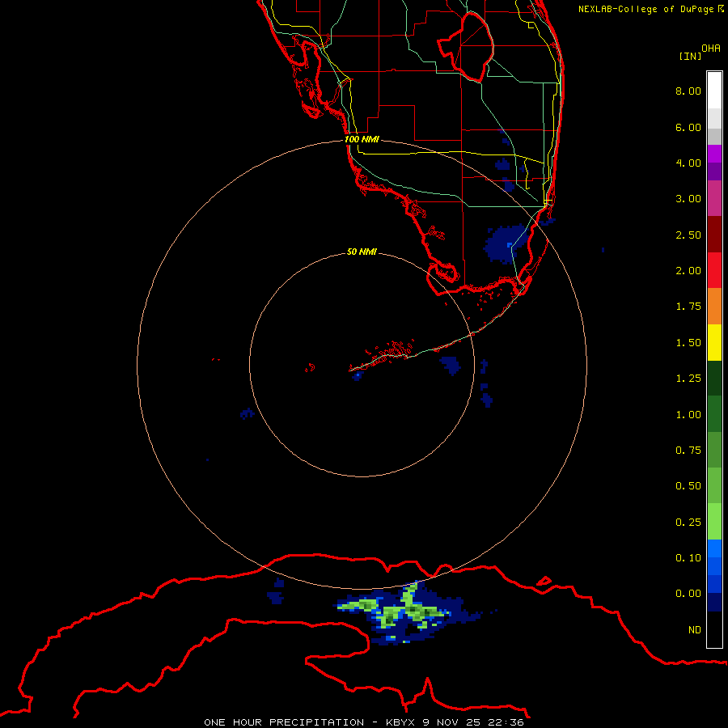
Task: Click the '50 NMI' range ring label
Action: [x=362, y=252]
